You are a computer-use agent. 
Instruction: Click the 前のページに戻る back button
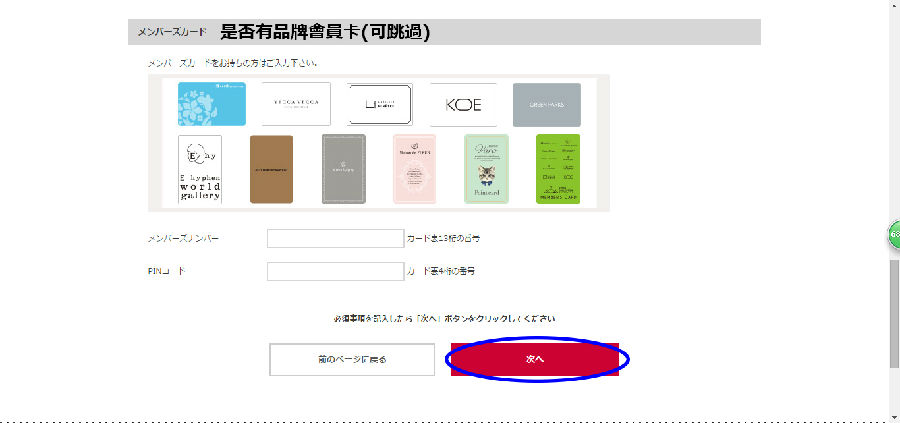tap(352, 359)
